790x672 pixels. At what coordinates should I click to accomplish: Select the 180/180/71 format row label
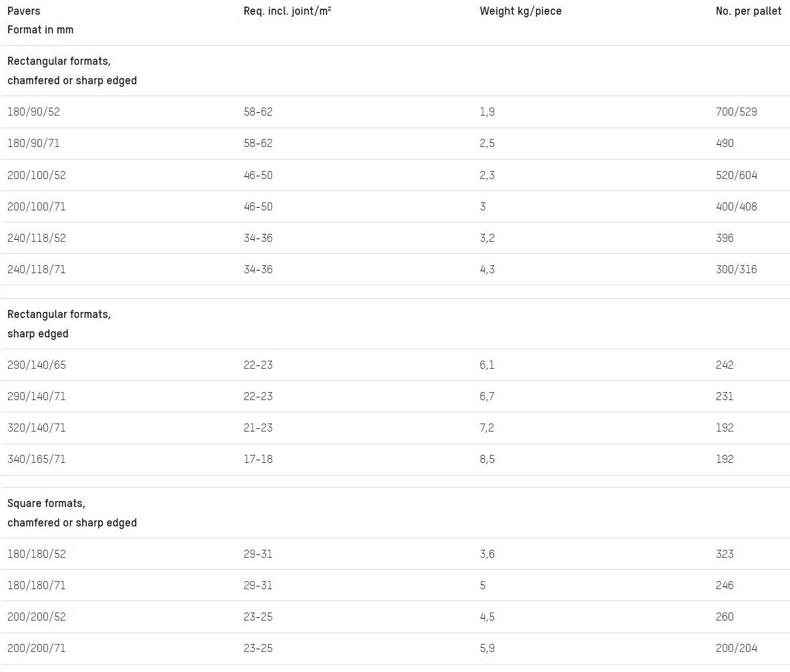37,585
